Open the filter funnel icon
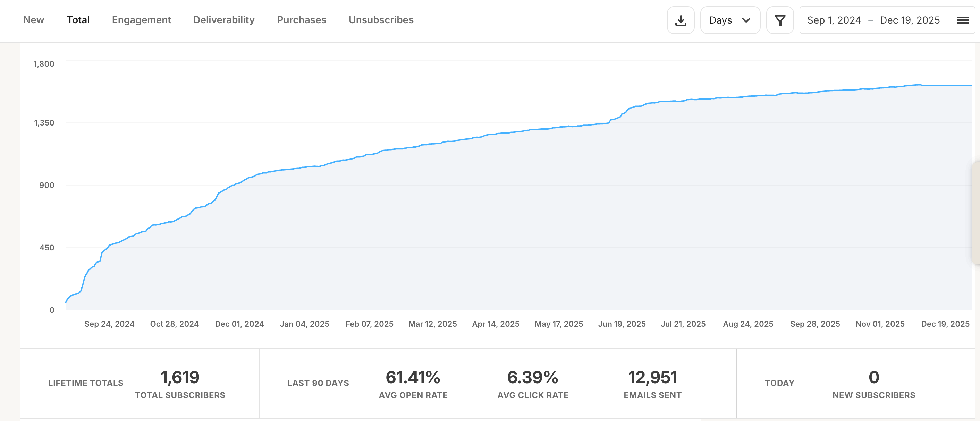Screen dimensions: 980x421 pyautogui.click(x=779, y=20)
